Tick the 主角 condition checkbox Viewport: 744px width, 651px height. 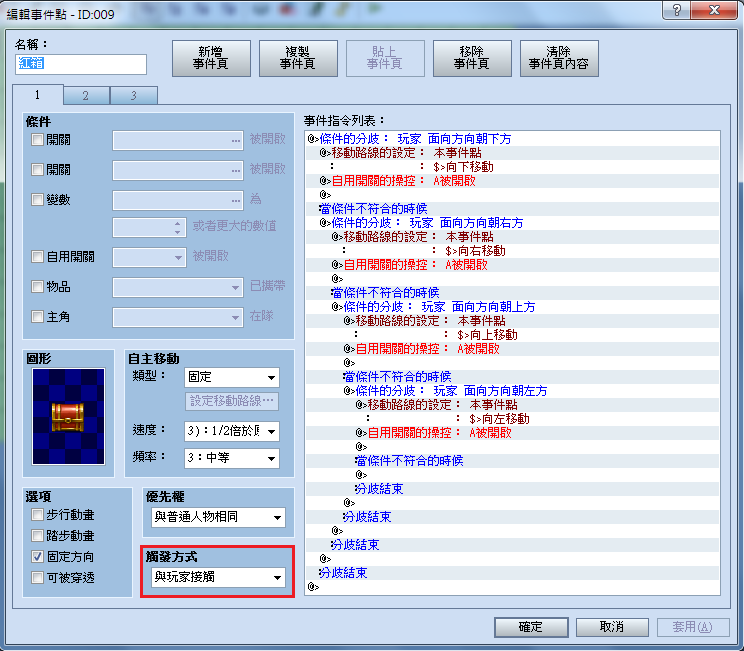coord(37,316)
